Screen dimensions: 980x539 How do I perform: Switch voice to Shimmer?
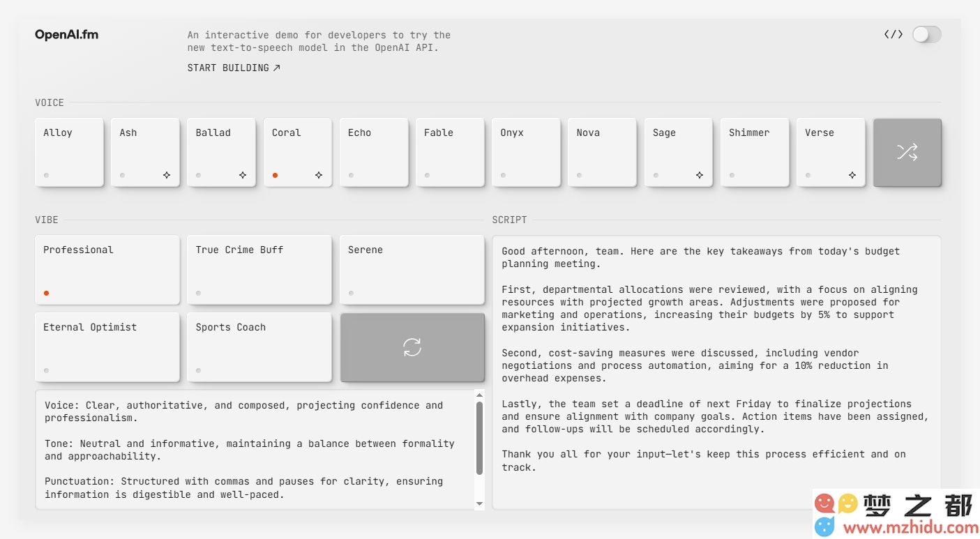pos(755,152)
